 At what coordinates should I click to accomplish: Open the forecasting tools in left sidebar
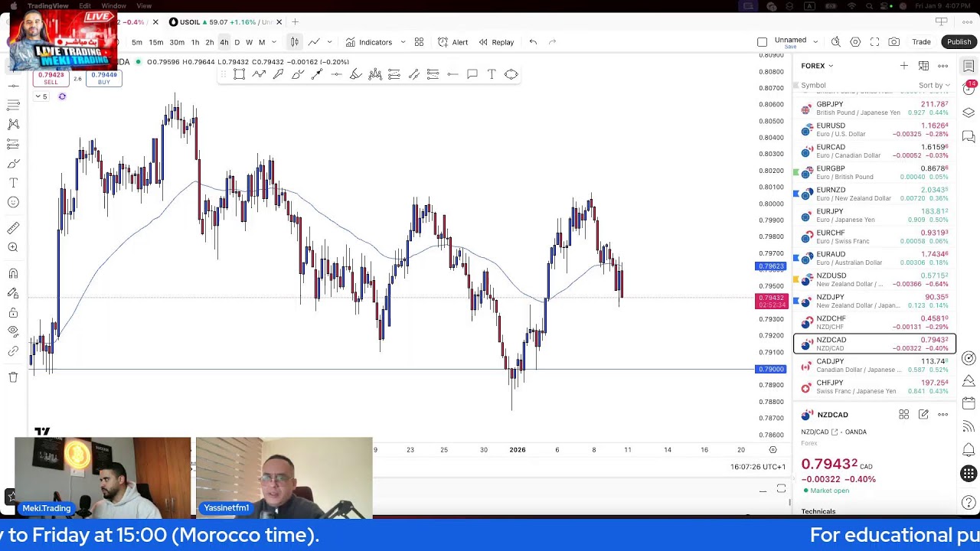[13, 143]
